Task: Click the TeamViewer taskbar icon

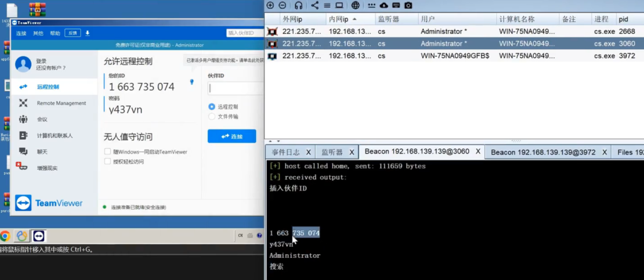Action: (x=38, y=235)
